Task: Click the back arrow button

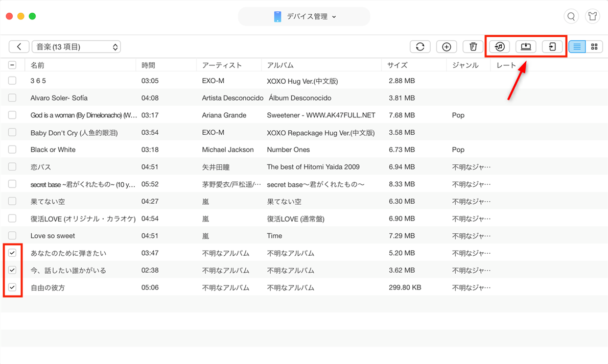Action: point(19,47)
